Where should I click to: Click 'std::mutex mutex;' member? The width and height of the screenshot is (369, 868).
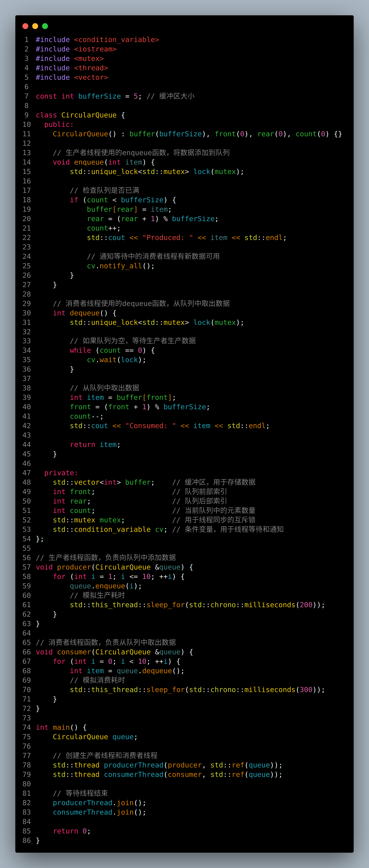click(x=89, y=521)
